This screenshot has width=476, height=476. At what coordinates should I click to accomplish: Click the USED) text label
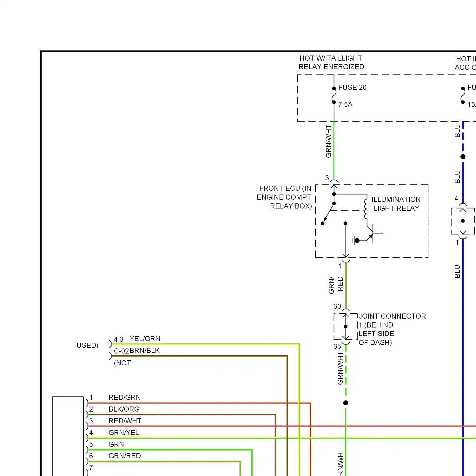click(88, 345)
